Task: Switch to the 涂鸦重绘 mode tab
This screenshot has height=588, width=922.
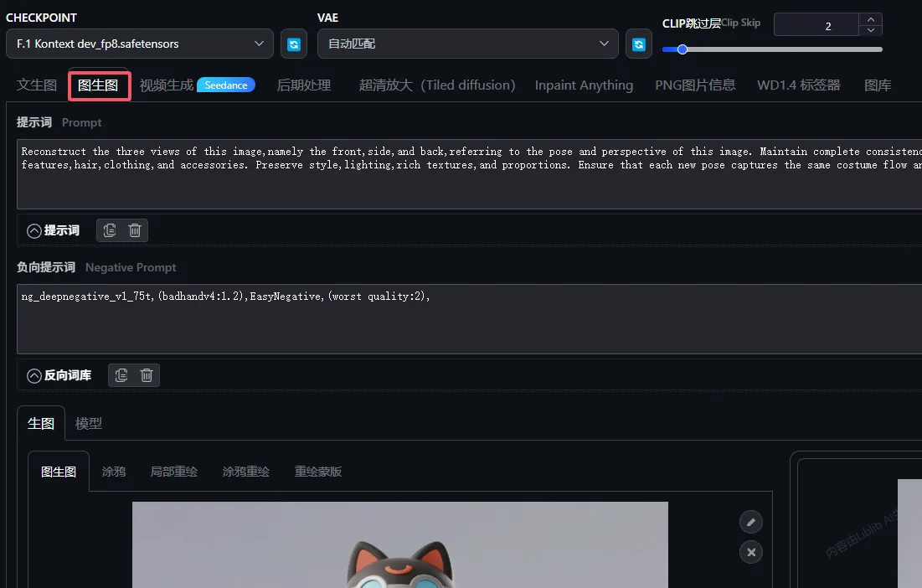Action: [x=246, y=472]
